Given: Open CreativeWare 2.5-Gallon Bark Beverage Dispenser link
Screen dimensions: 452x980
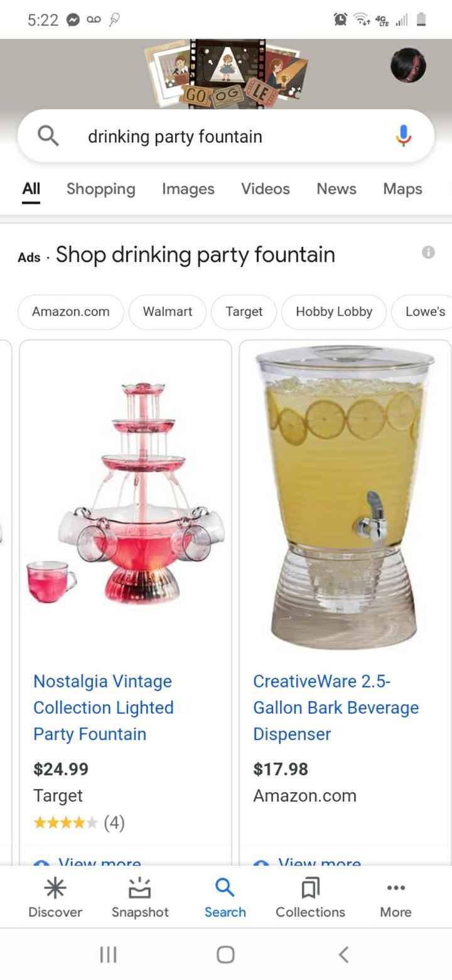Looking at the screenshot, I should 336,707.
